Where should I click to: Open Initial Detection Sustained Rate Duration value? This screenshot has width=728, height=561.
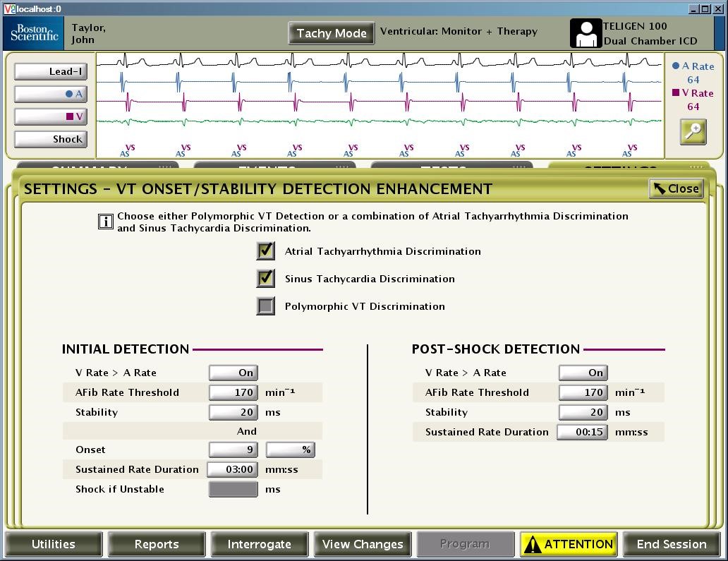tap(233, 469)
